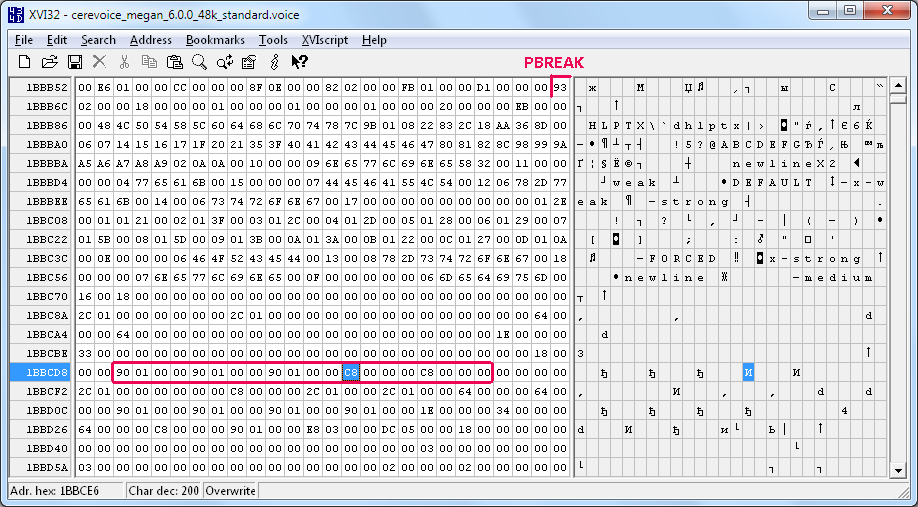This screenshot has width=918, height=507.
Task: Select byte E8 in row 1BBD26
Action: pos(313,429)
